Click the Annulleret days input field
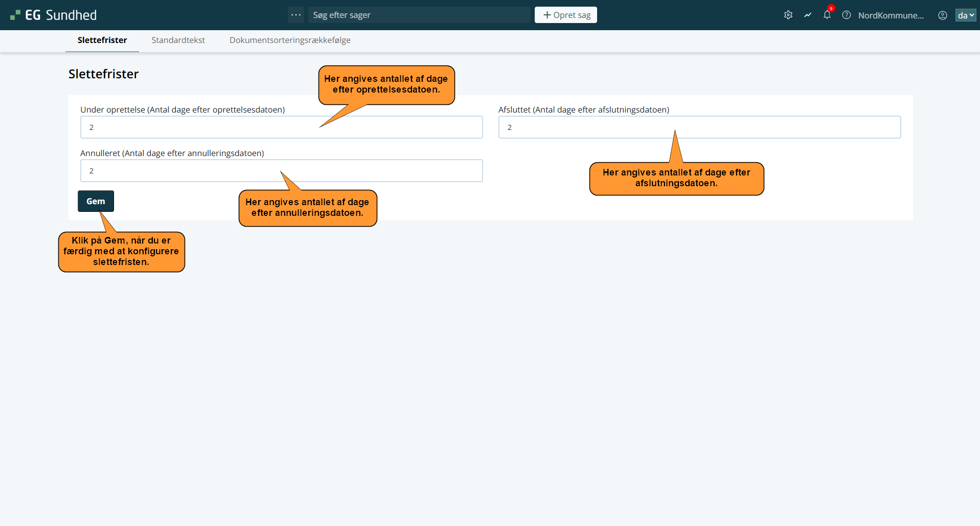The width and height of the screenshot is (980, 526). (179, 171)
